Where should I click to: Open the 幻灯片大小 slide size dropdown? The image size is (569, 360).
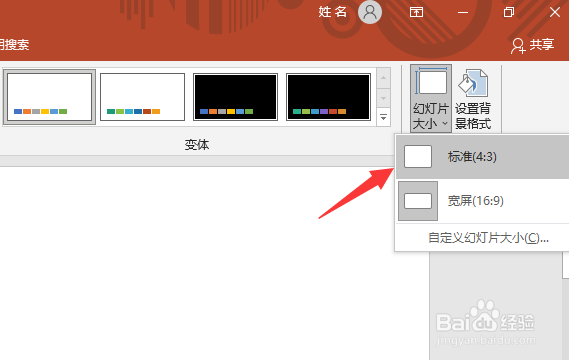pyautogui.click(x=431, y=98)
